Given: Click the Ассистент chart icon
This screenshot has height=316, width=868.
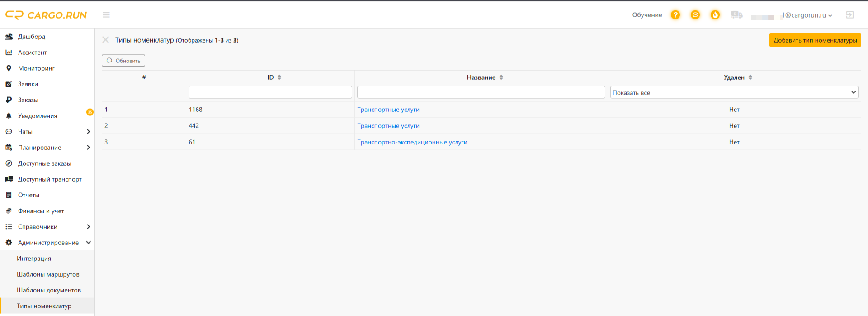Looking at the screenshot, I should coord(9,53).
